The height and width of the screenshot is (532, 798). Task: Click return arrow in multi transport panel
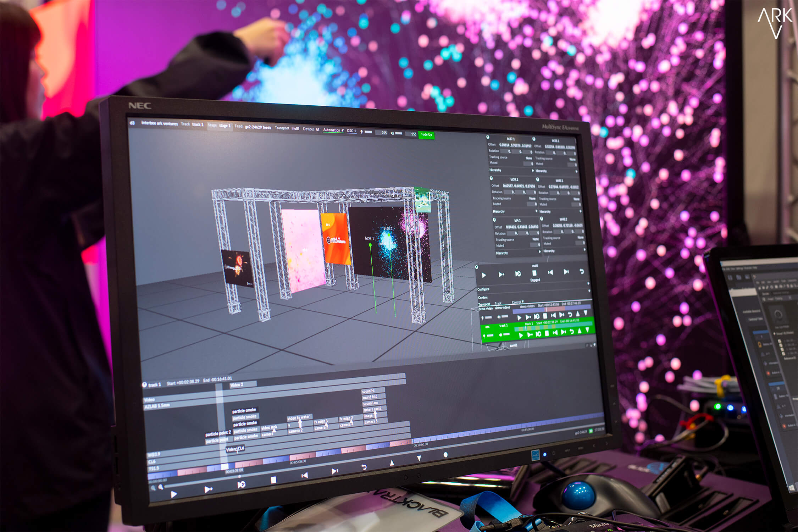[582, 271]
